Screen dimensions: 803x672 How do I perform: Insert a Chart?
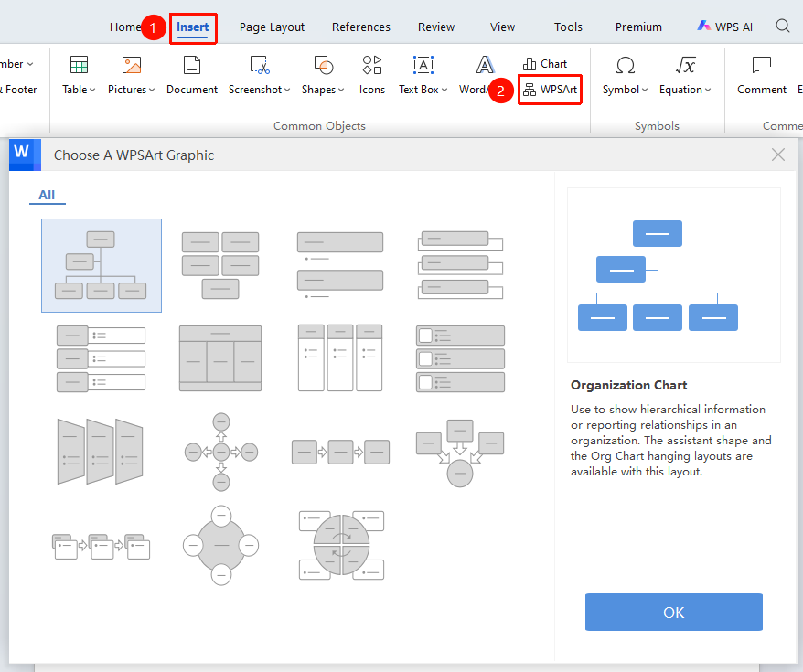click(x=545, y=64)
